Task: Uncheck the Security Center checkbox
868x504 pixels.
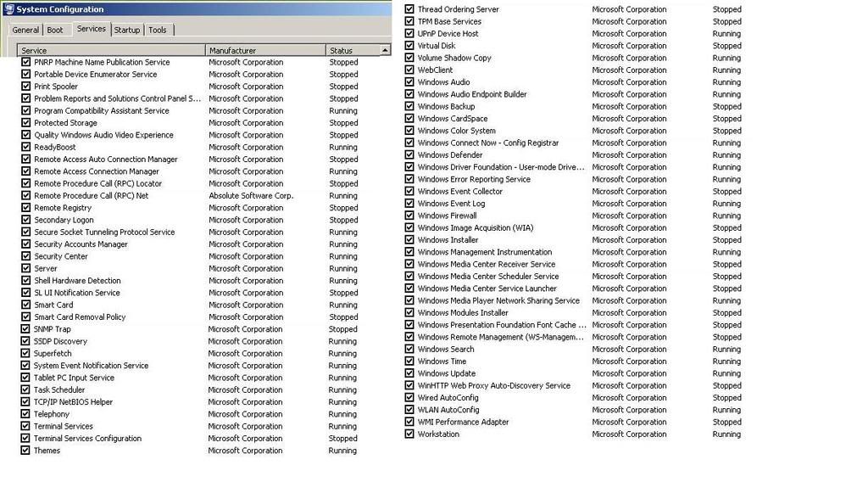Action: [x=25, y=256]
